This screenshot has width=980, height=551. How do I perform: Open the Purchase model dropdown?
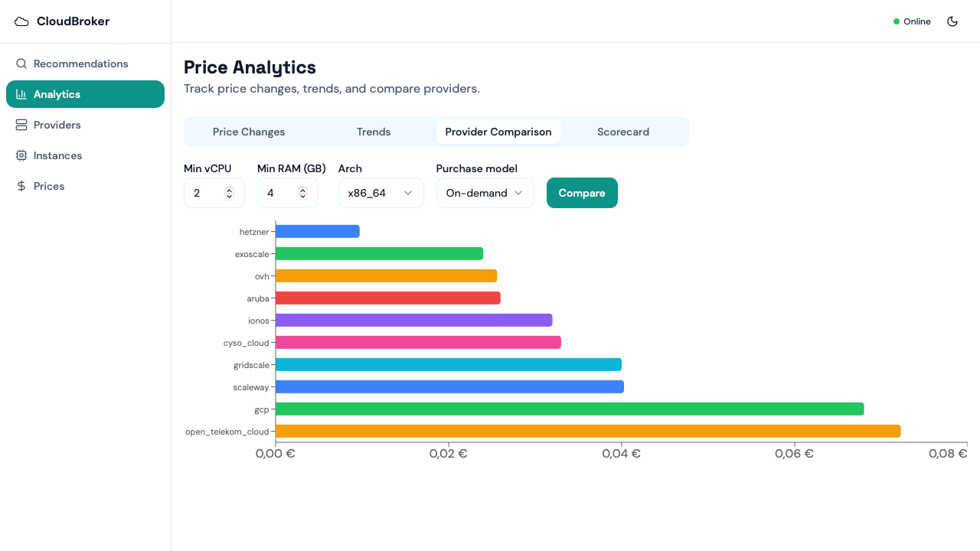pyautogui.click(x=485, y=193)
